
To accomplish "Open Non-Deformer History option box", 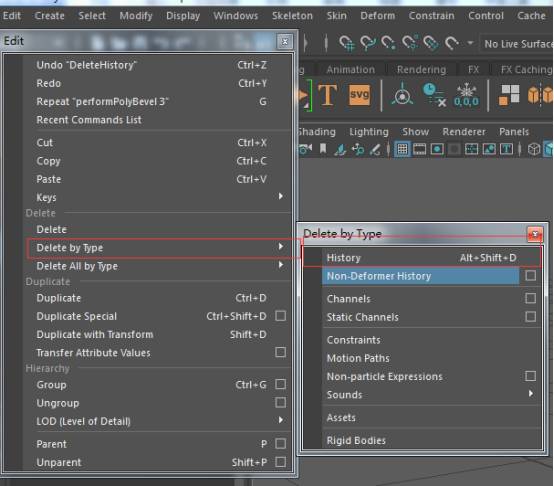I will click(x=530, y=275).
